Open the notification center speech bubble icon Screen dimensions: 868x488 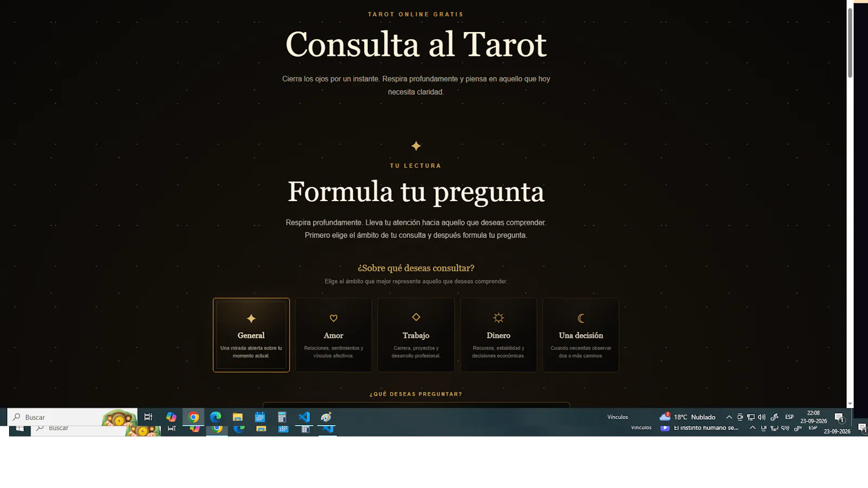(x=839, y=417)
